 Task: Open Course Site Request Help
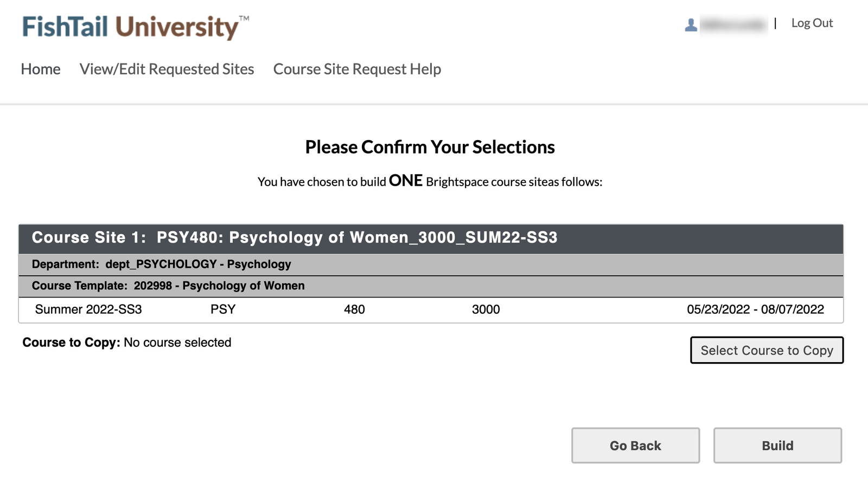(357, 69)
